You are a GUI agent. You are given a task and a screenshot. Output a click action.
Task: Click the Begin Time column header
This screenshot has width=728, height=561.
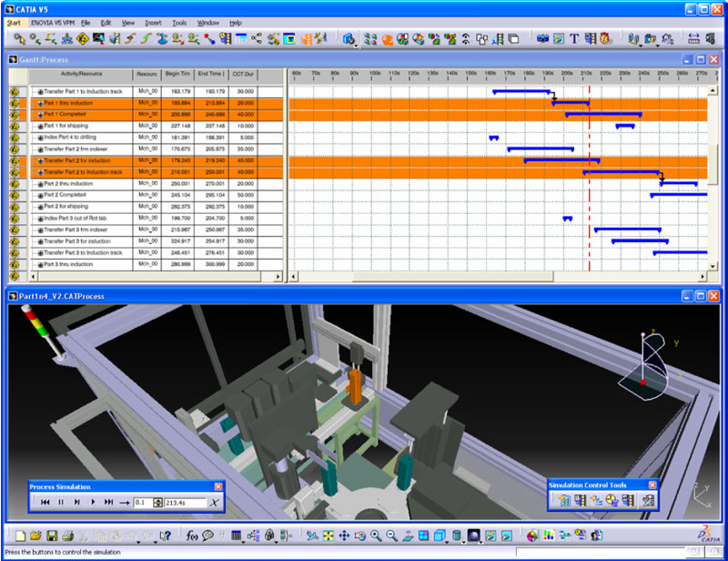click(x=177, y=75)
